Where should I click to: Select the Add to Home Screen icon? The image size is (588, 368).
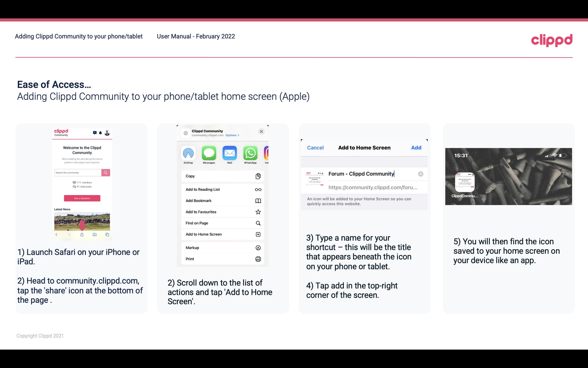(258, 234)
